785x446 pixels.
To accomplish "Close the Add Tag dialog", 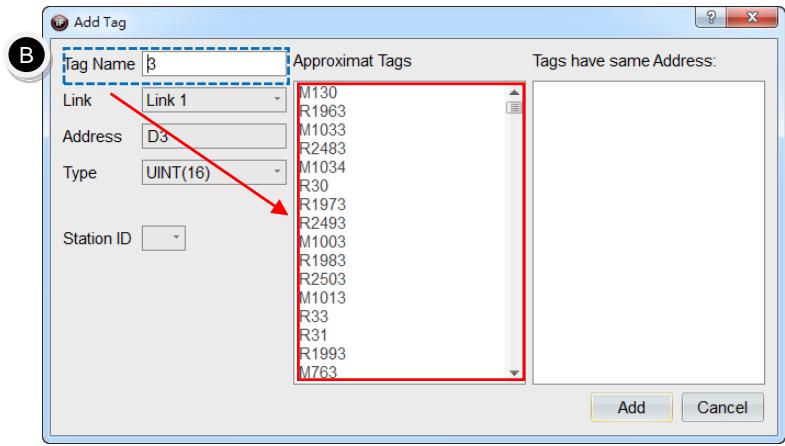I will pos(752,18).
